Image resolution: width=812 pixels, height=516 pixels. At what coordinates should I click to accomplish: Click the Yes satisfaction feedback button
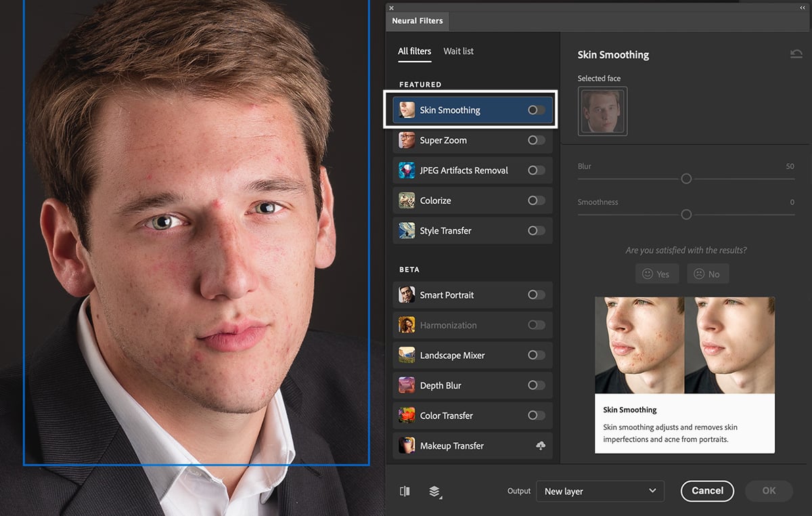click(x=656, y=274)
